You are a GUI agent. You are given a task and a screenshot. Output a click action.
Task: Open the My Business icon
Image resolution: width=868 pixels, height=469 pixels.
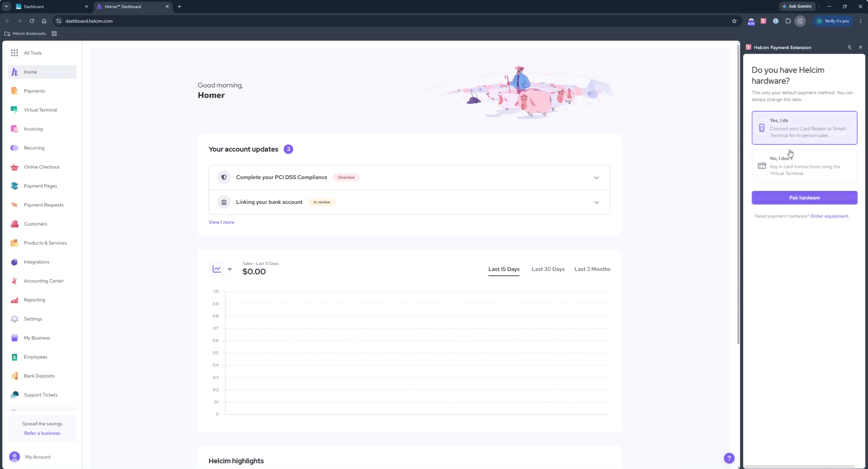click(14, 338)
